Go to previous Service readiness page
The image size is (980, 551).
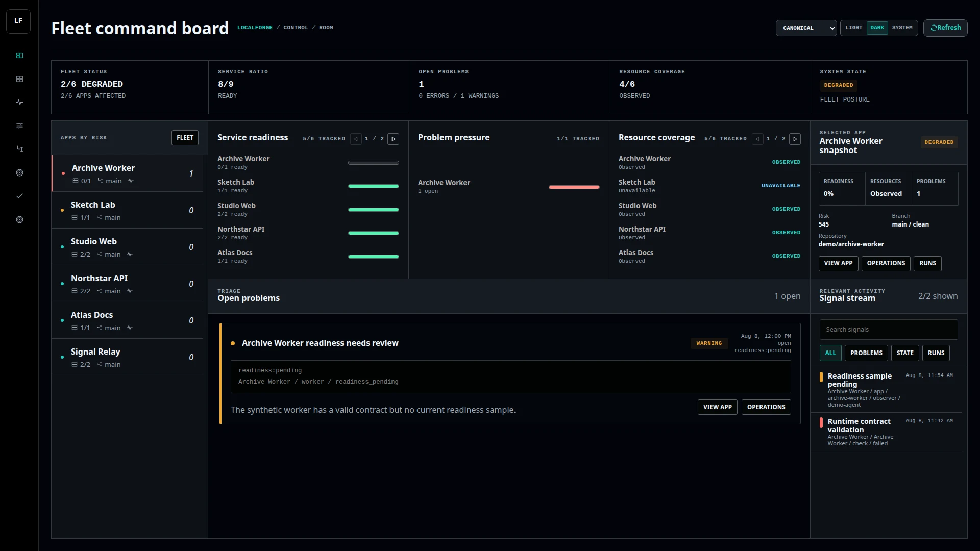click(356, 139)
